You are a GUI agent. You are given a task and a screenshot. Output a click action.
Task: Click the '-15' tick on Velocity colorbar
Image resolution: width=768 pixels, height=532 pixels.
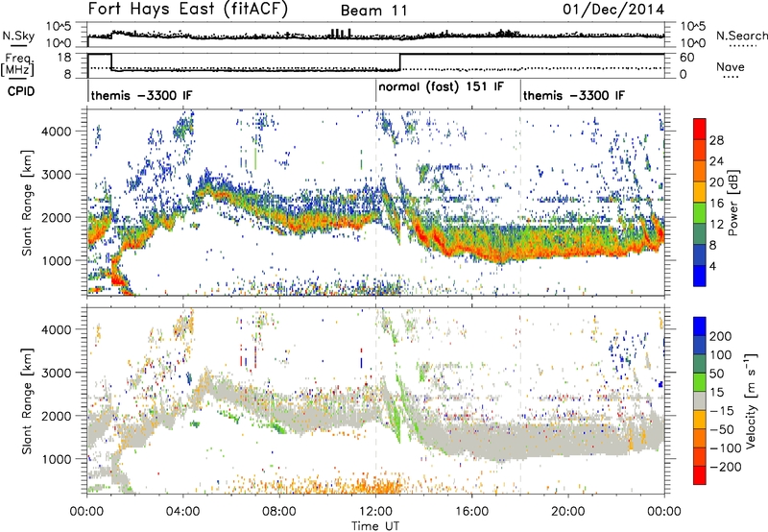tap(722, 411)
